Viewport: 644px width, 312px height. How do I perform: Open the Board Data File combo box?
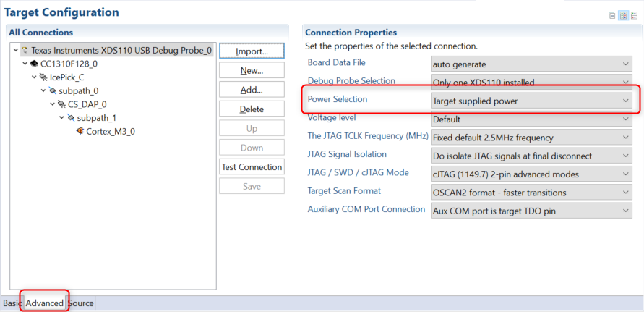(x=531, y=64)
